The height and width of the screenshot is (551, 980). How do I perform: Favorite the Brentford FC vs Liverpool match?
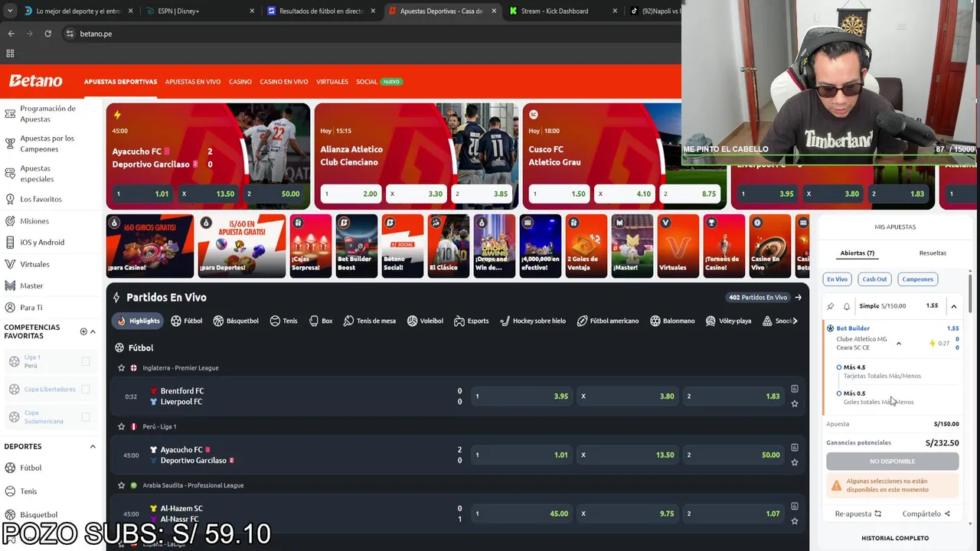795,403
